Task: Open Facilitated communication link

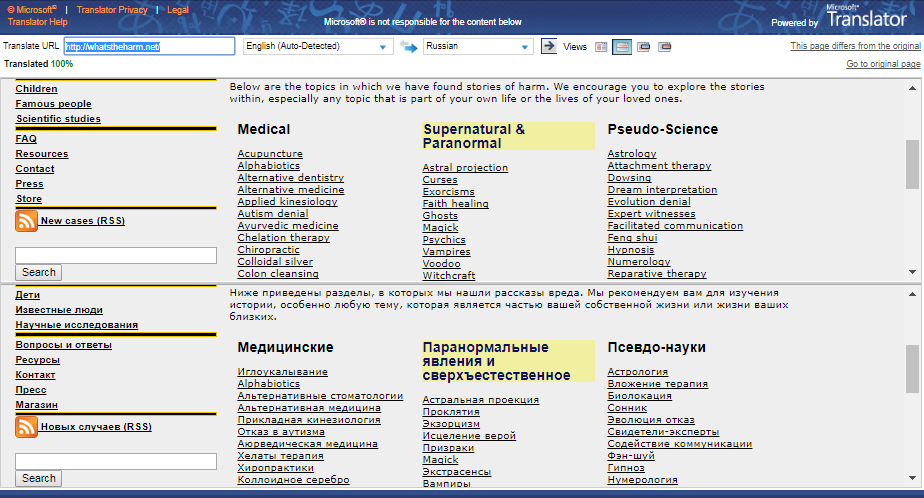Action: [x=675, y=226]
